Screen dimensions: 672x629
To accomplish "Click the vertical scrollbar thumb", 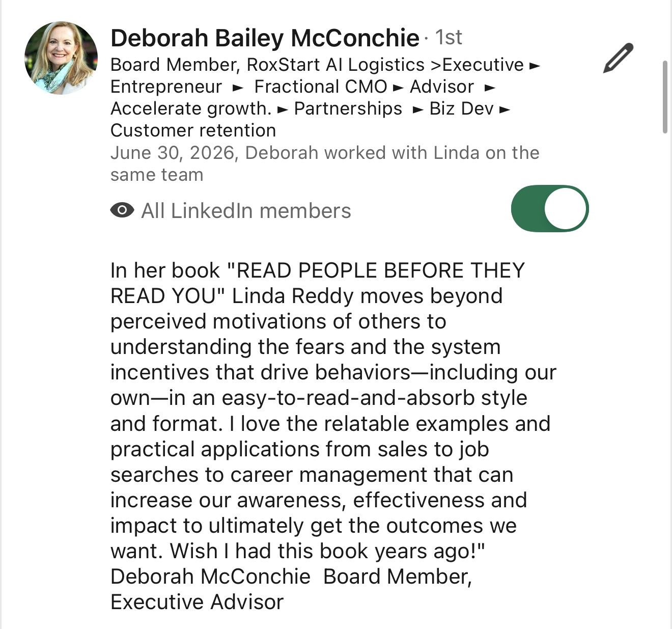I will (x=665, y=97).
